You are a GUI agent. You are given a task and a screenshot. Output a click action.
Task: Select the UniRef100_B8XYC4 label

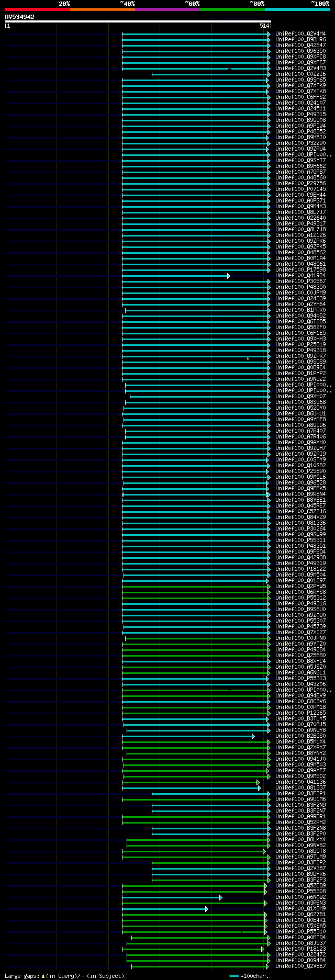[300, 661]
